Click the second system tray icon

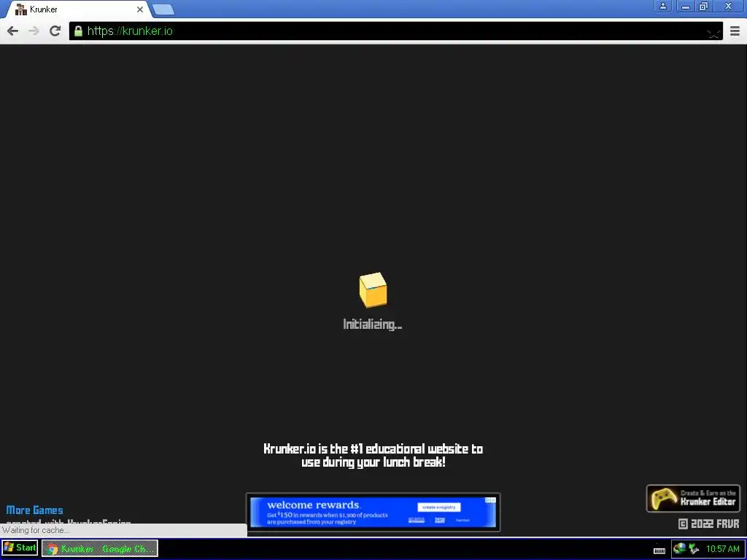pos(694,548)
